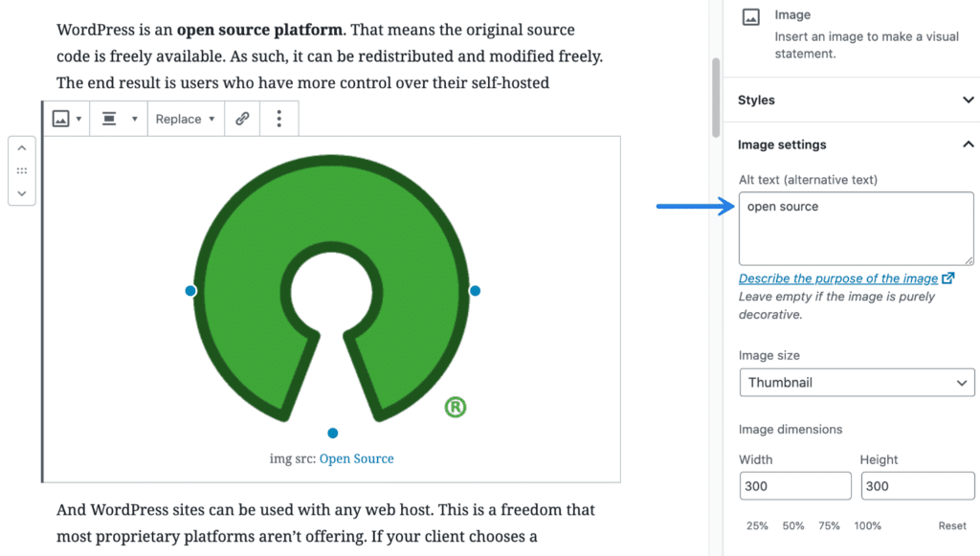This screenshot has height=556, width=980.
Task: Set image size to 100%
Action: point(867,526)
